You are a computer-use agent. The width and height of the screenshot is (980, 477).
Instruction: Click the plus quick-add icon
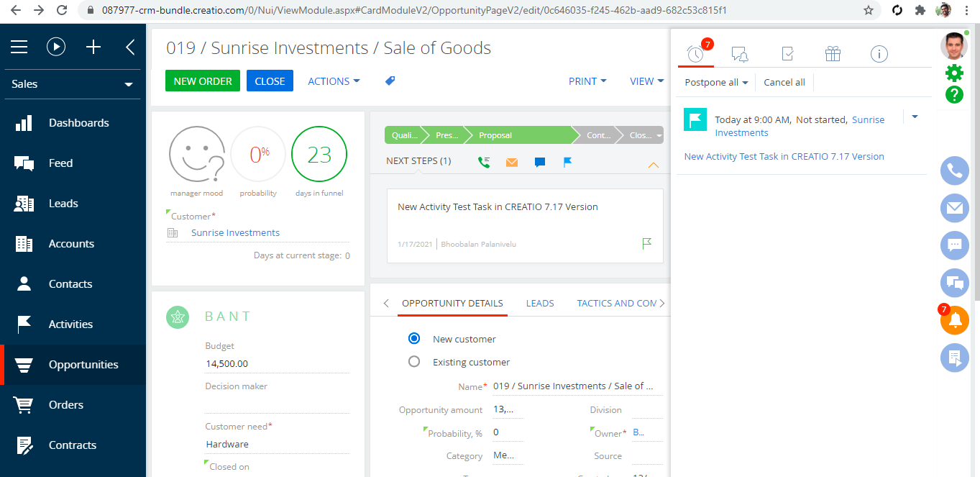click(93, 47)
